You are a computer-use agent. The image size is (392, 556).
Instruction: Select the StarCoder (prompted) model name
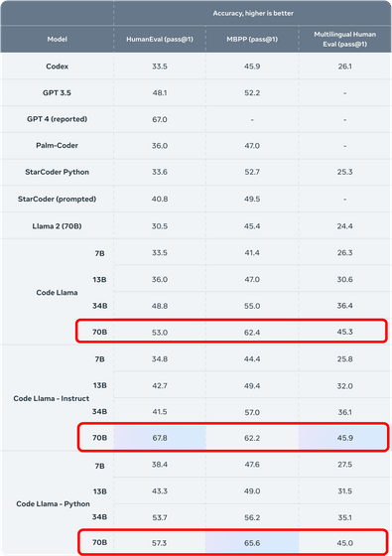click(x=58, y=199)
